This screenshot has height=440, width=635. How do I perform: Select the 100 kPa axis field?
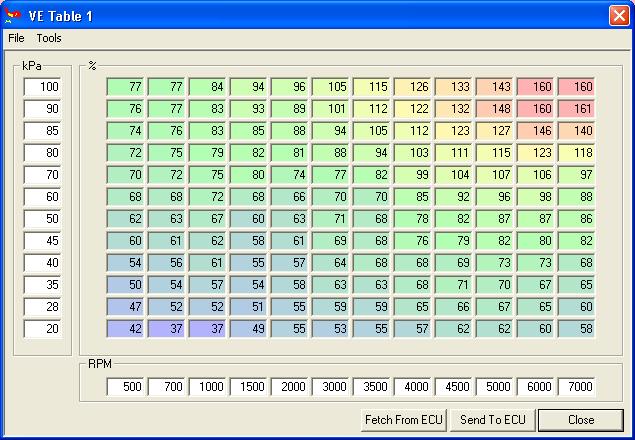coord(42,87)
